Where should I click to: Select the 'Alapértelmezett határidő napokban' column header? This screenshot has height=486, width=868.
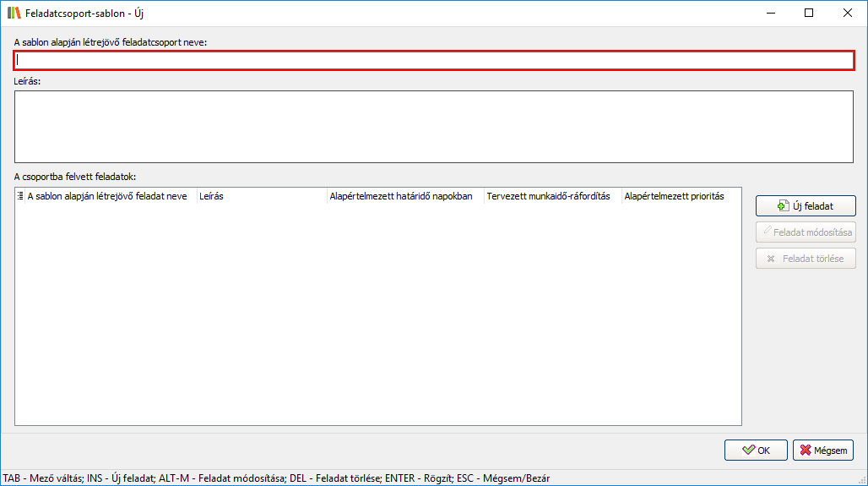coord(400,196)
